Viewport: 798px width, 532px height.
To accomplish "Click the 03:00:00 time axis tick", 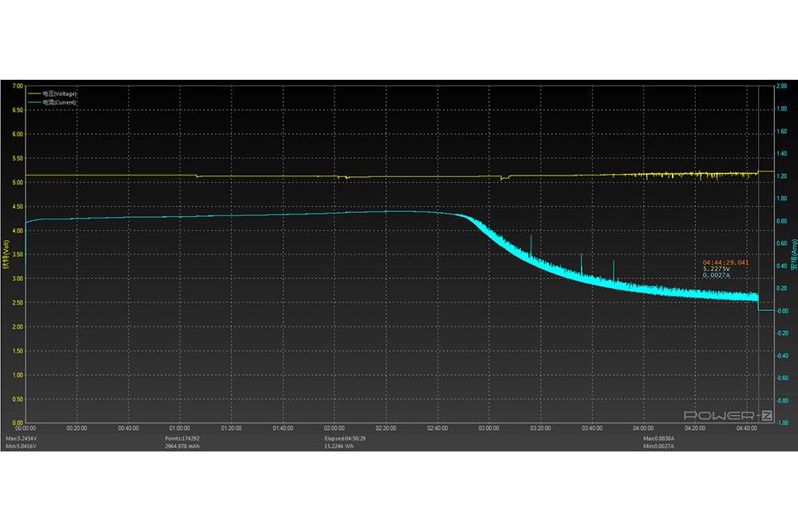I will [x=489, y=428].
